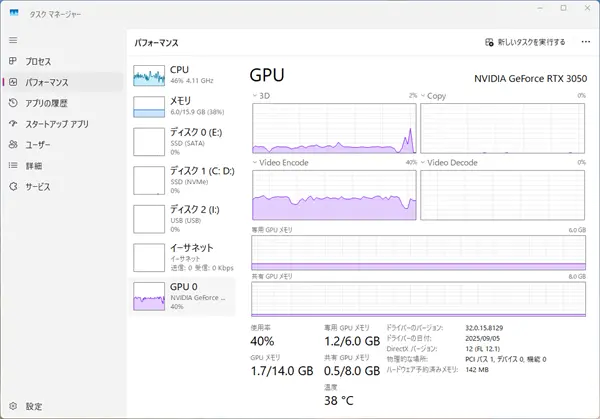
Task: Open the サービス services icon
Action: (x=13, y=186)
